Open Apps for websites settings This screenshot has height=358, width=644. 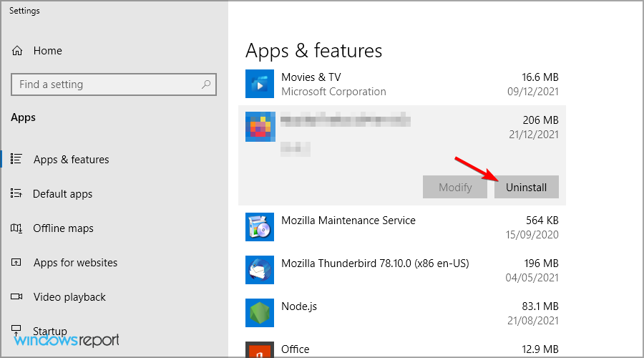point(75,263)
